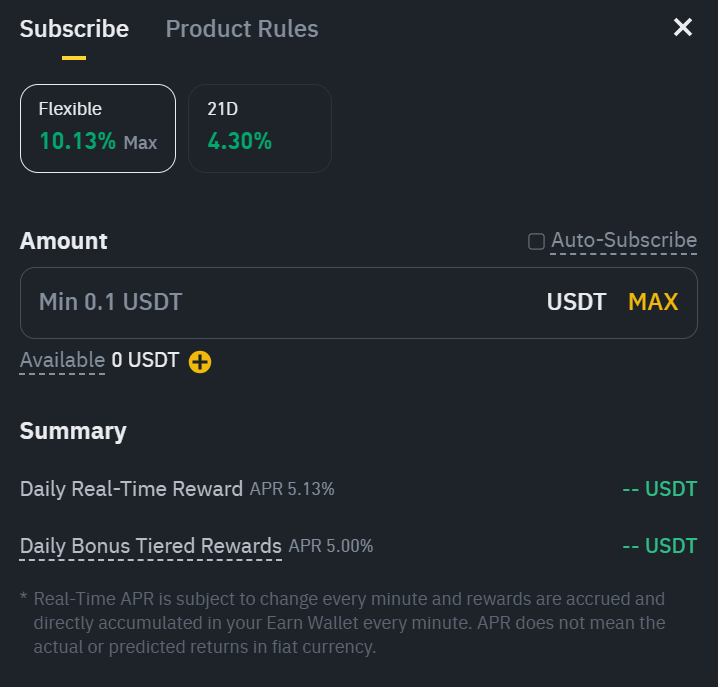This screenshot has height=687, width=718.
Task: Click the APR 5.00% text
Action: tap(331, 546)
